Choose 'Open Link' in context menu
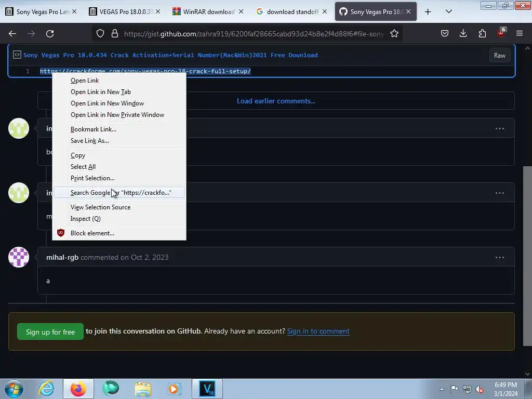532x399 pixels. click(x=119, y=81)
